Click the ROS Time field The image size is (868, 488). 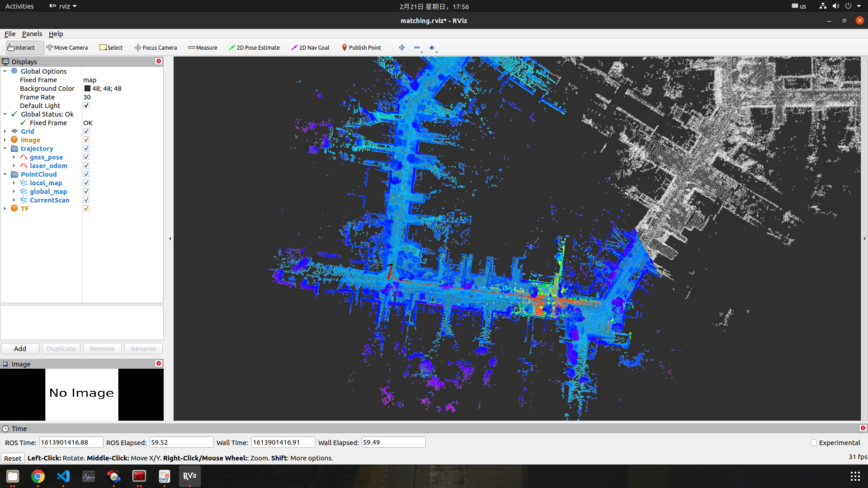click(71, 442)
